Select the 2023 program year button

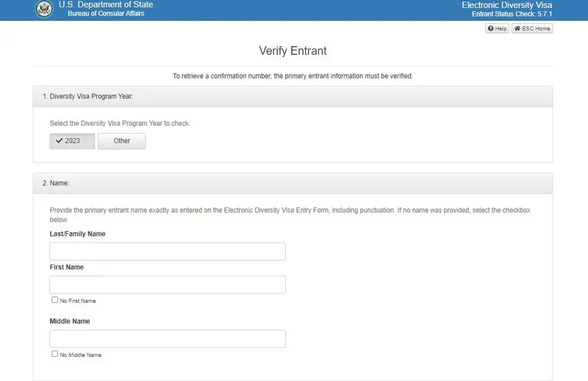72,141
